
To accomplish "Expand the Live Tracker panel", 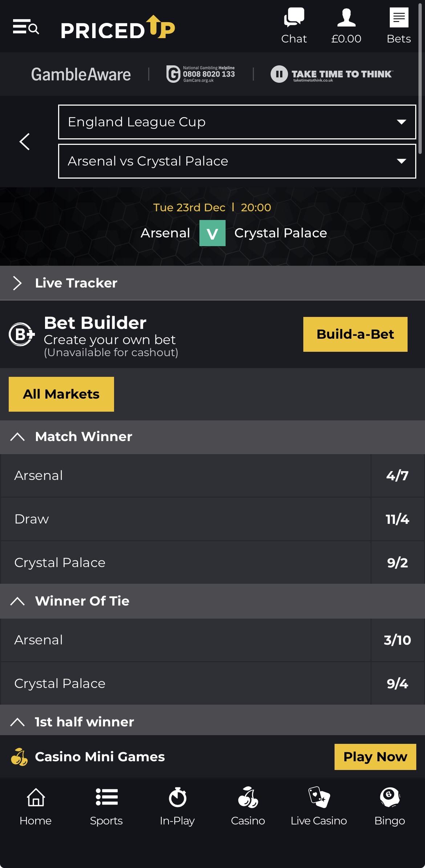I will tap(16, 283).
